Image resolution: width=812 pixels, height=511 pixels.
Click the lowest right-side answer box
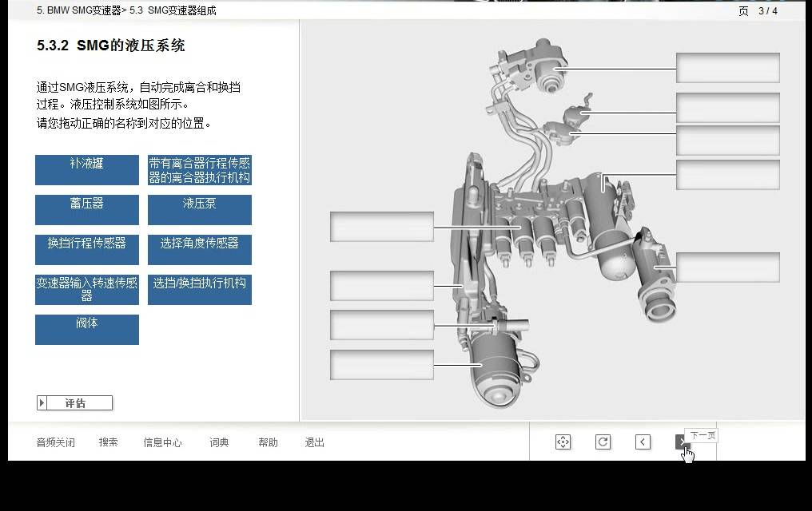(727, 267)
